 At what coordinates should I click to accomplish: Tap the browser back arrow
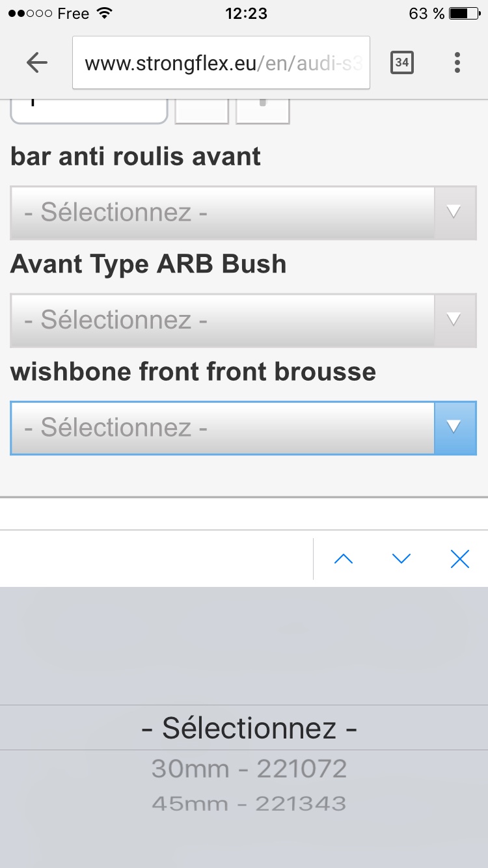37,62
